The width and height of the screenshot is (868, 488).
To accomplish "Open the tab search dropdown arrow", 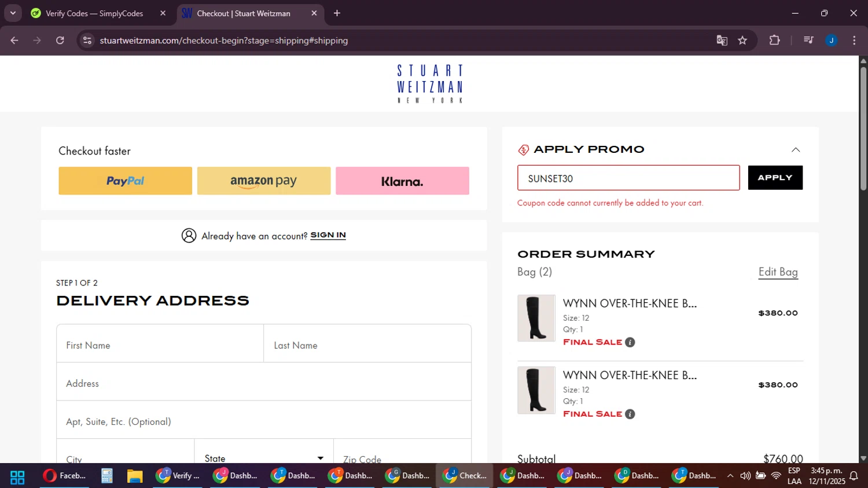I will (x=13, y=13).
